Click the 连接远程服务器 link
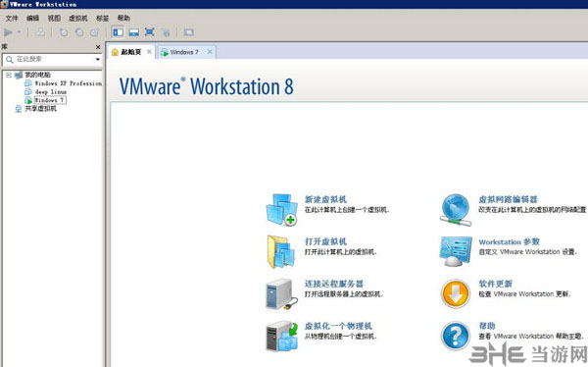588x367 pixels. 334,284
